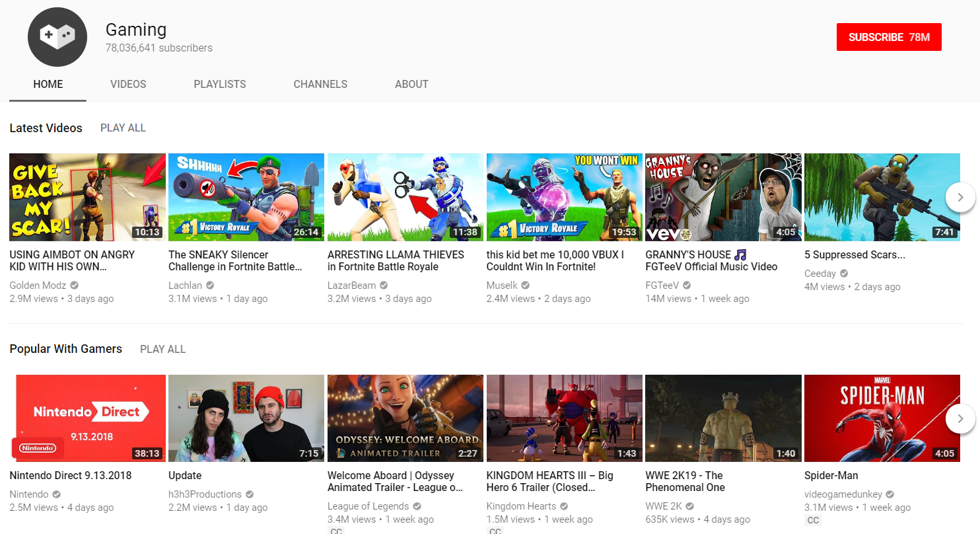Open the Kingdom Hearts III trailer thumbnail
Screen dimensions: 980x534
(565, 418)
